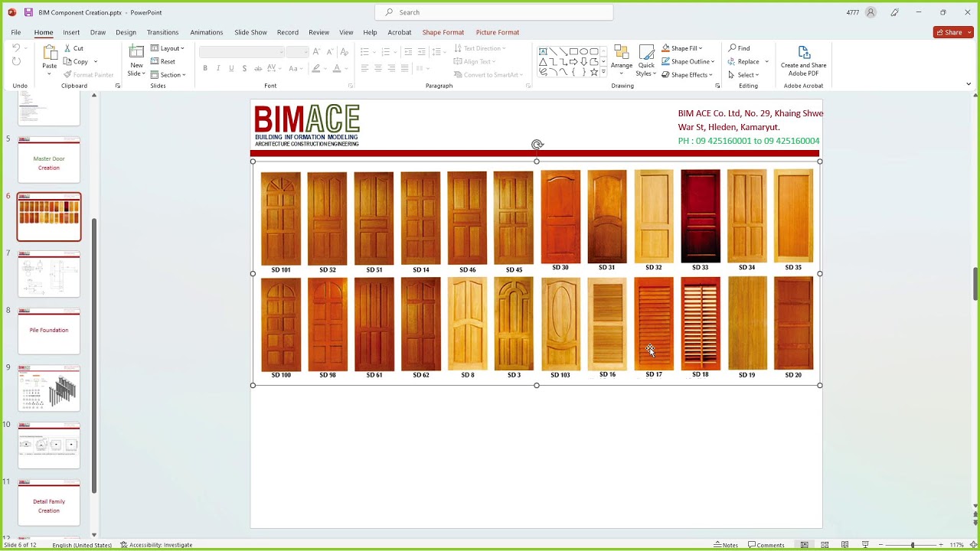980x551 pixels.
Task: Click zoom in plus button
Action: 941,545
